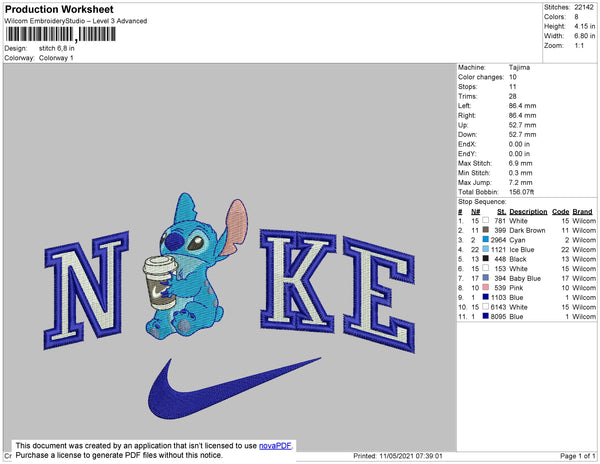
Task: Click the Baby Blue color swatch in row 7
Action: point(486,278)
